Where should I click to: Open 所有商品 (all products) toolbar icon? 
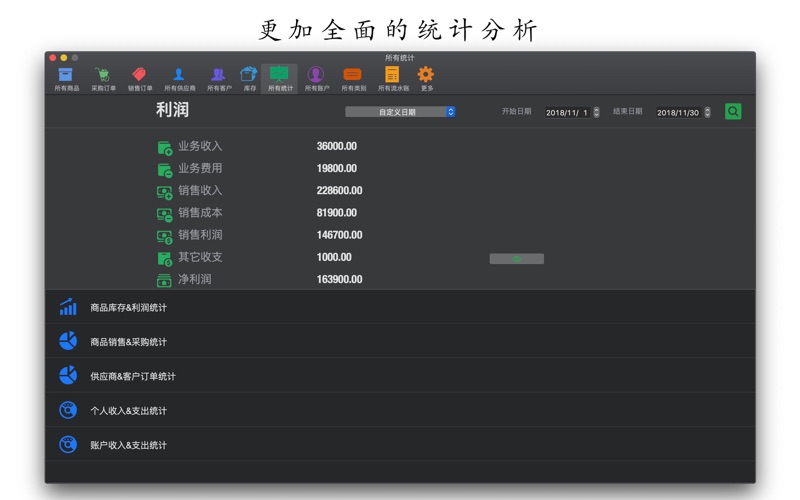[x=66, y=77]
